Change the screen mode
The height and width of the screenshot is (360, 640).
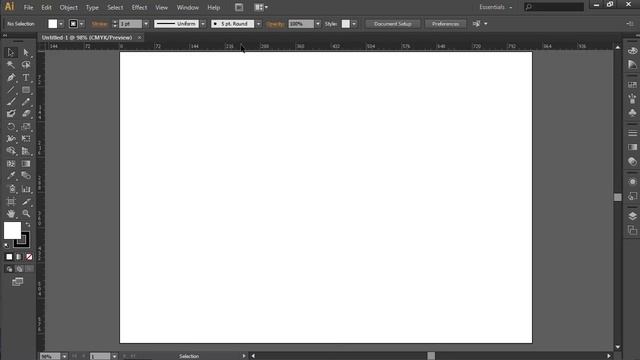(18, 282)
